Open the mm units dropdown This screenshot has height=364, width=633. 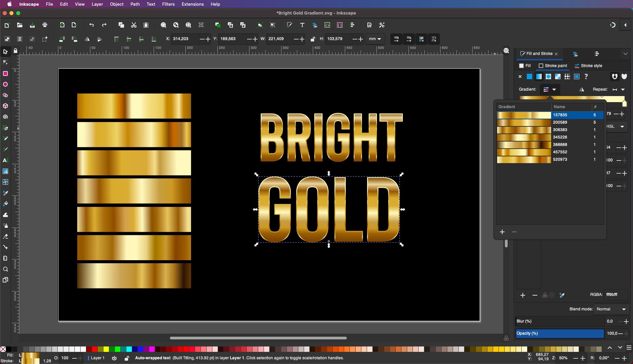(375, 39)
